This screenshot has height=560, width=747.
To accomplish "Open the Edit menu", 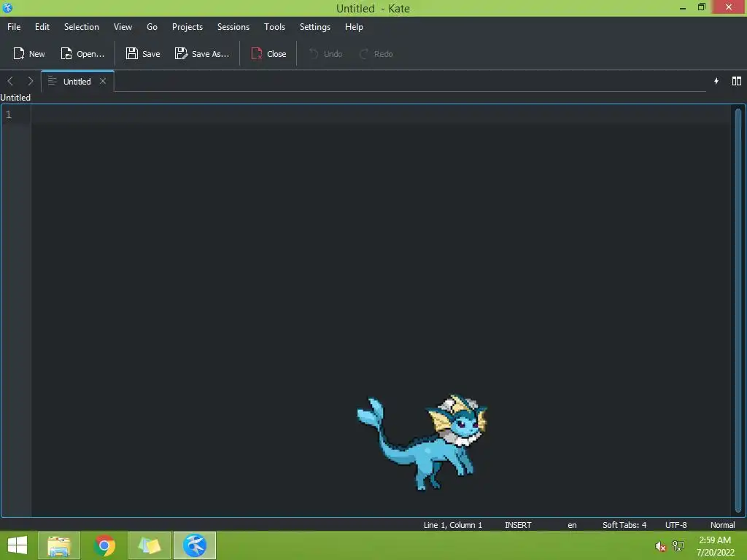I will pyautogui.click(x=42, y=27).
